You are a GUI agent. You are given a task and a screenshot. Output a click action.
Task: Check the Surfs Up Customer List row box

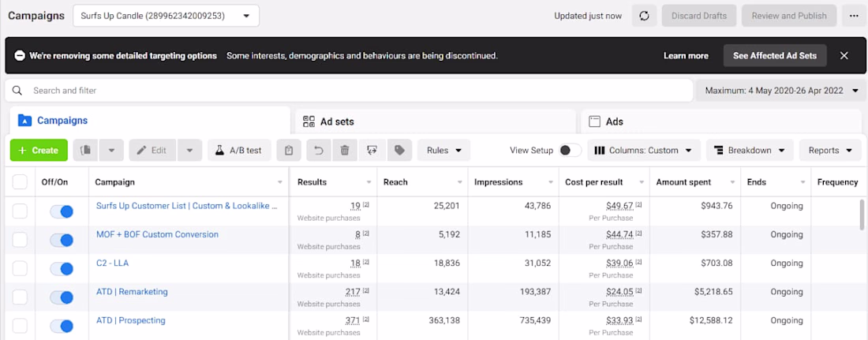pyautogui.click(x=20, y=211)
